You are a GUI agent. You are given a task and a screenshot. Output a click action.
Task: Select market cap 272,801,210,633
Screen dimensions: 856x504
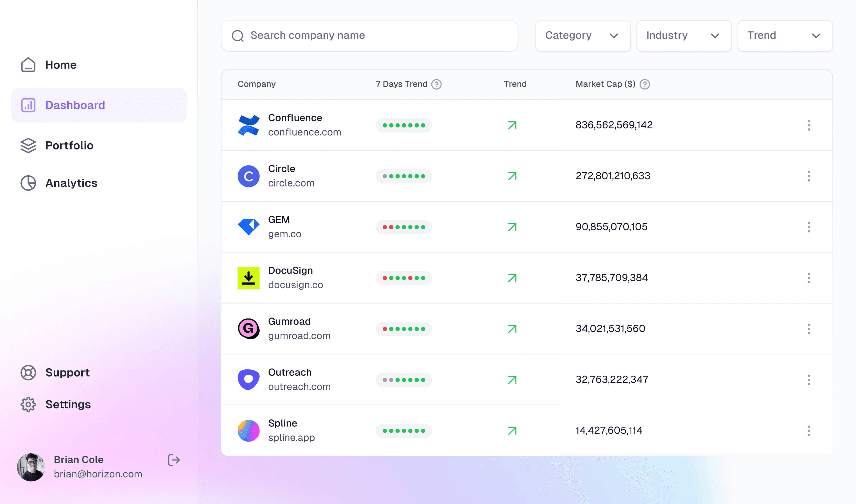point(613,176)
